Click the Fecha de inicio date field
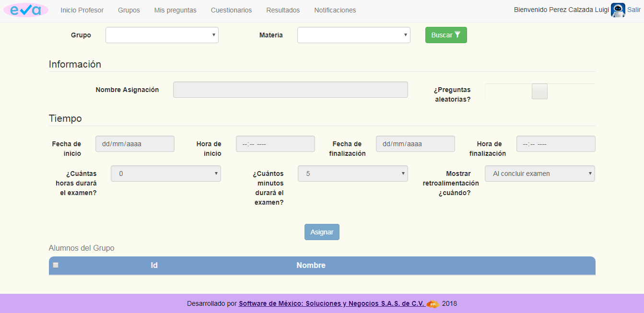Screen dimensions: 644x313 click(135, 143)
